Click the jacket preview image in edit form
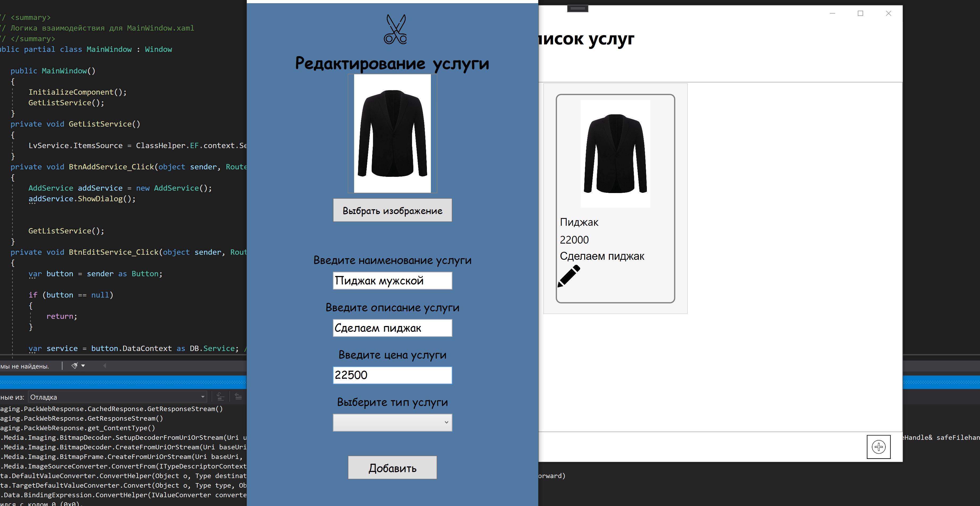Screen dimensions: 980x506 point(392,134)
